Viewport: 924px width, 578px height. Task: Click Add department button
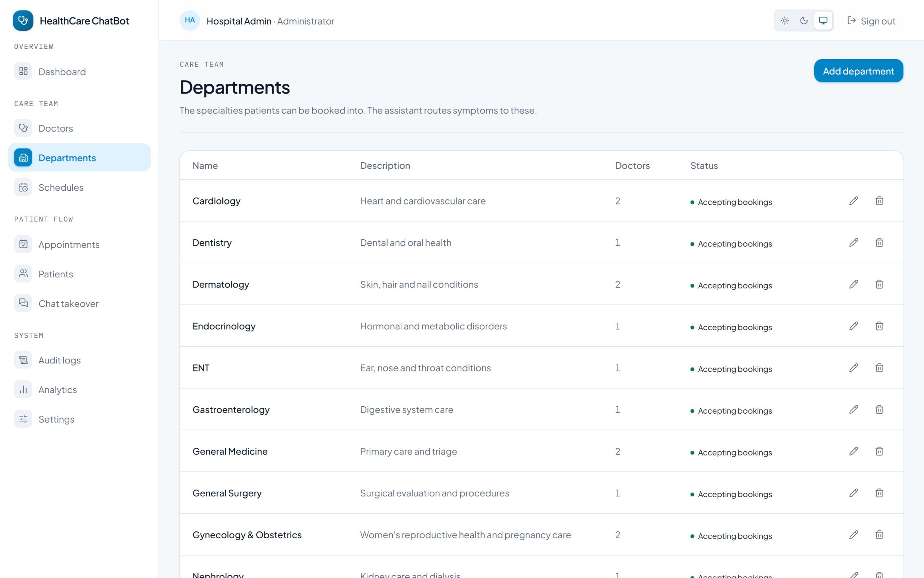(858, 71)
